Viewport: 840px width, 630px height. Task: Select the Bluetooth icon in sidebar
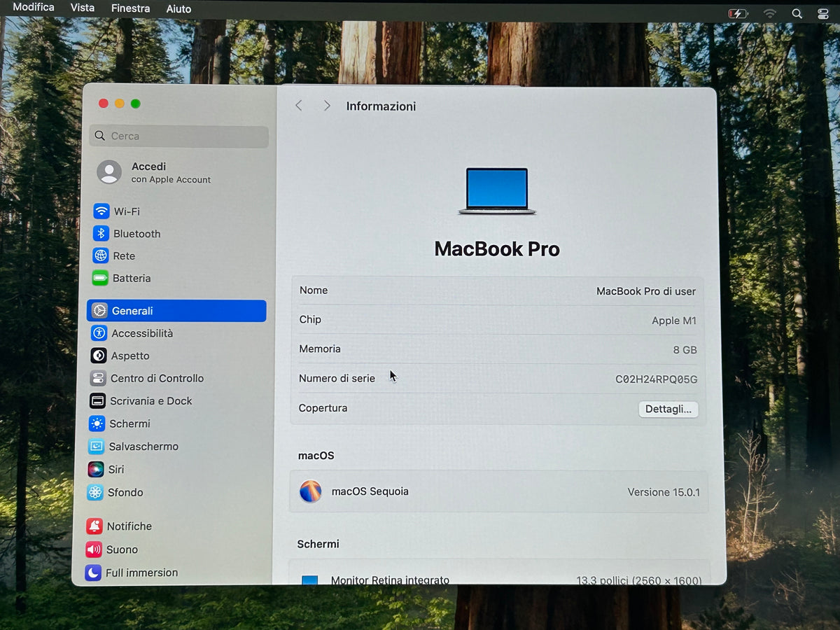click(x=101, y=233)
